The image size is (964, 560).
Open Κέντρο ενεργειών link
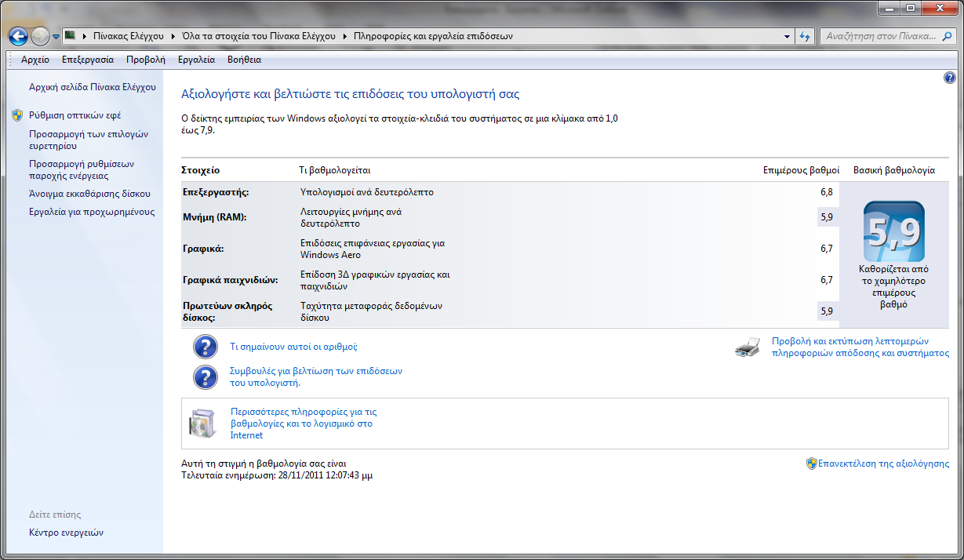pos(66,533)
